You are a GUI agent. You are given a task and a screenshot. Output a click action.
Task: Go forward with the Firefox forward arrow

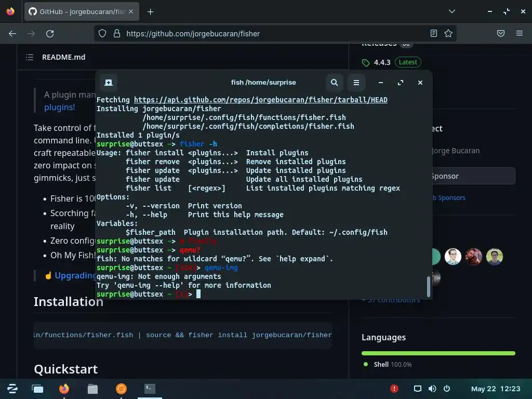click(x=31, y=34)
